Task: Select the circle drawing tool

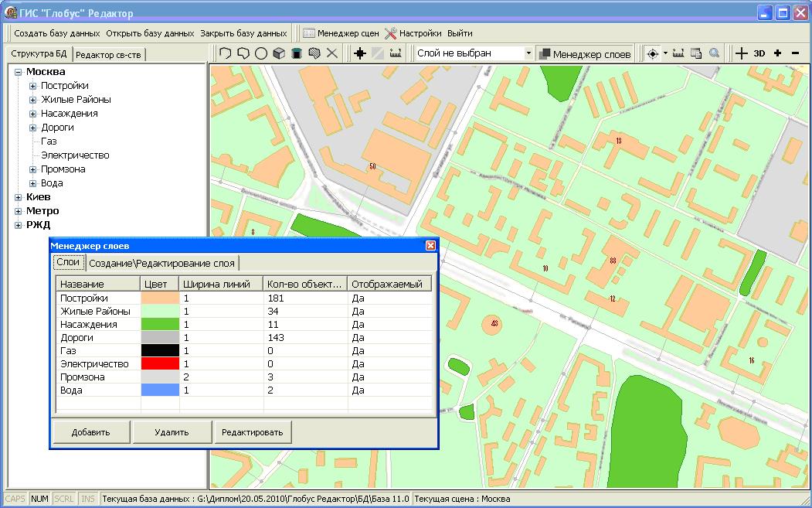Action: point(261,53)
